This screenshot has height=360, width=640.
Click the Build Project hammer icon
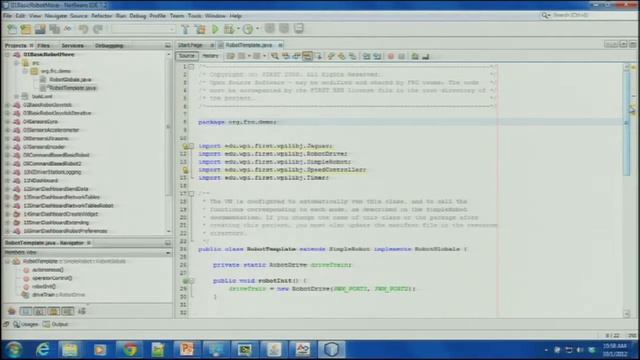tap(185, 29)
